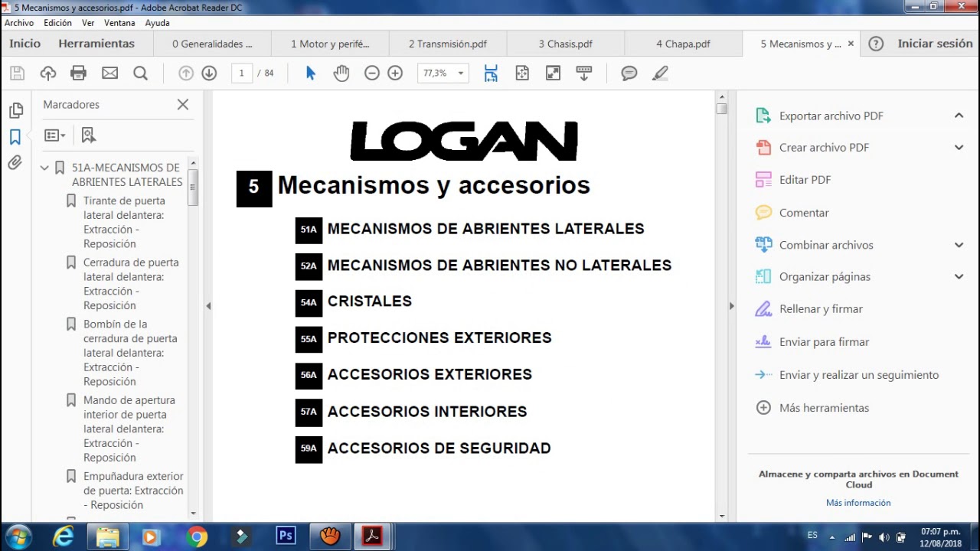980x551 pixels.
Task: Zoom out with minus icon
Action: click(372, 73)
